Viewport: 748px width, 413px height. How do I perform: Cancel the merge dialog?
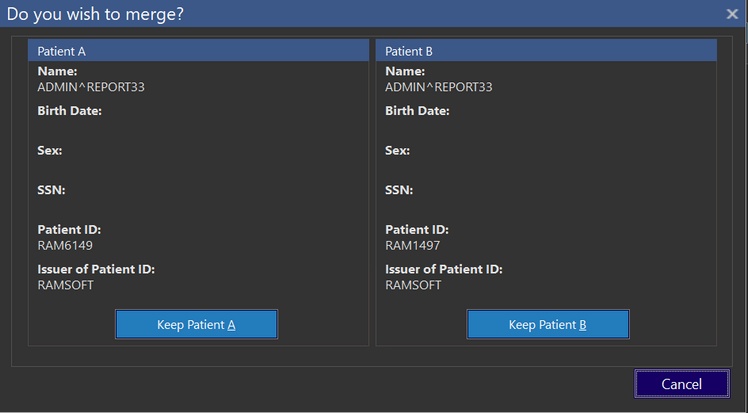pyautogui.click(x=681, y=384)
